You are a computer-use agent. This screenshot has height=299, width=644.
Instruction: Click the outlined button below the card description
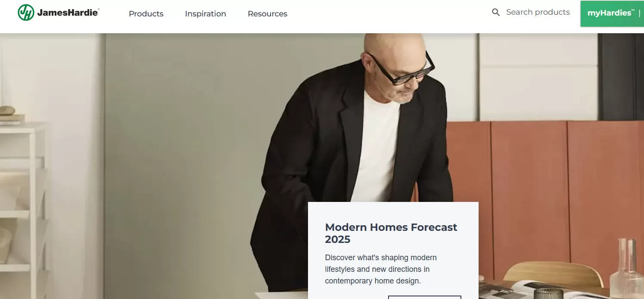tap(424, 297)
